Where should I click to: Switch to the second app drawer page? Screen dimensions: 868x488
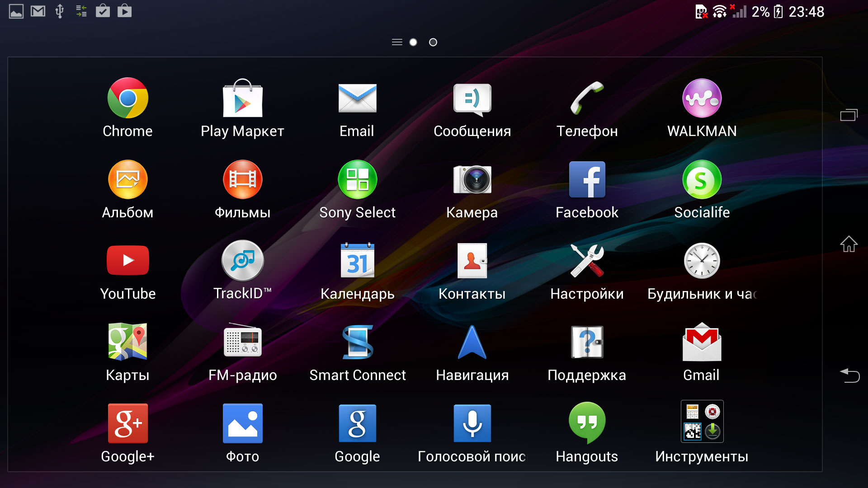(x=433, y=42)
